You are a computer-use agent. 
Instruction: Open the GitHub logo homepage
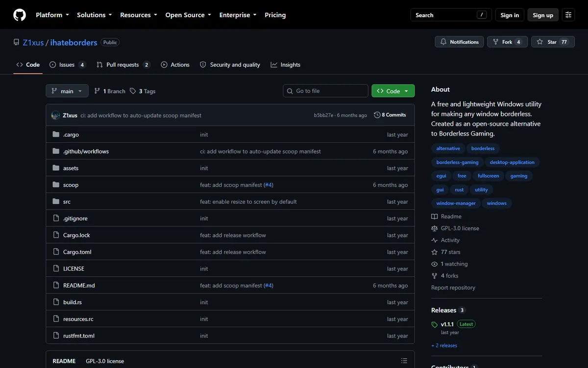(x=20, y=15)
